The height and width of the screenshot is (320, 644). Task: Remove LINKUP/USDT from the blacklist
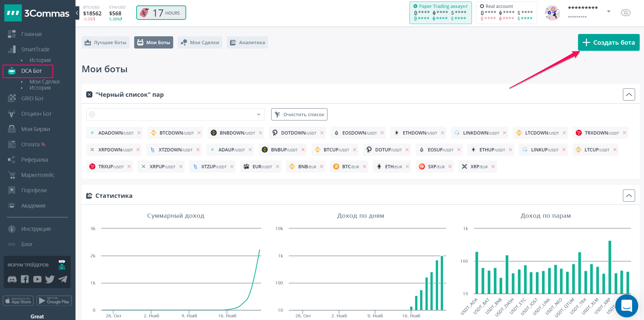[x=564, y=150]
